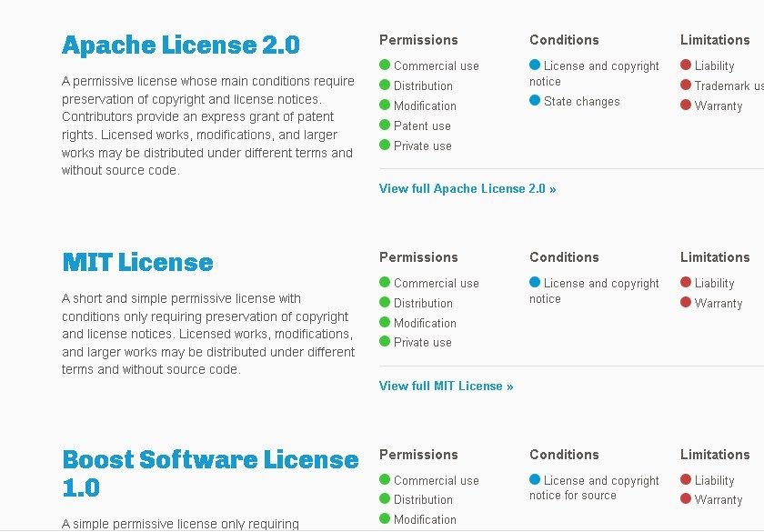Viewport: 764px width, 532px height.
Task: Click red dot beside MIT Liability
Action: click(x=686, y=282)
